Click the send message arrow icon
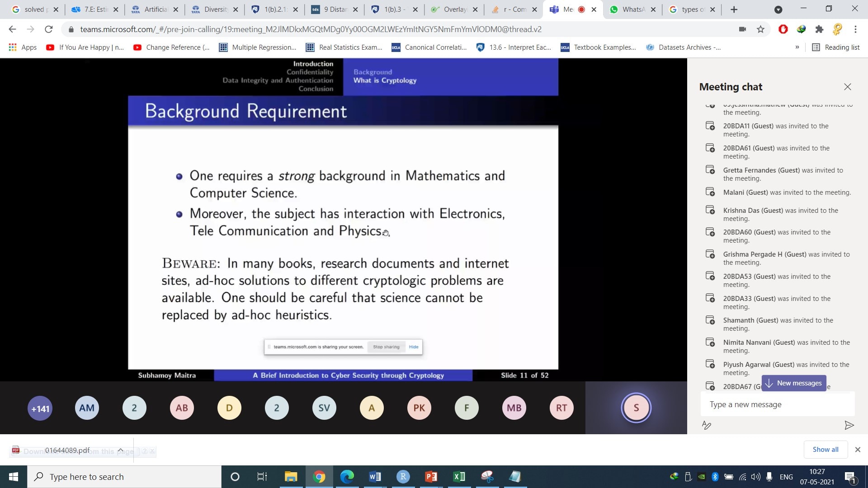 [x=849, y=425]
